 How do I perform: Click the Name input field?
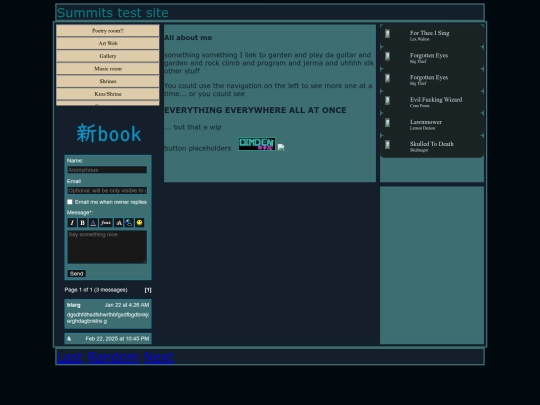pos(107,170)
